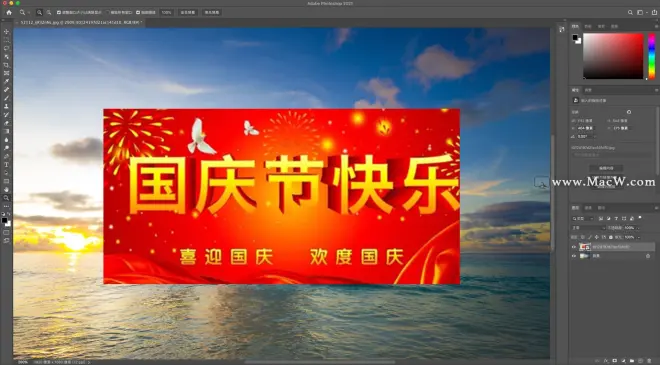660x365 pixels.
Task: Select the Crop tool
Action: tap(6, 65)
